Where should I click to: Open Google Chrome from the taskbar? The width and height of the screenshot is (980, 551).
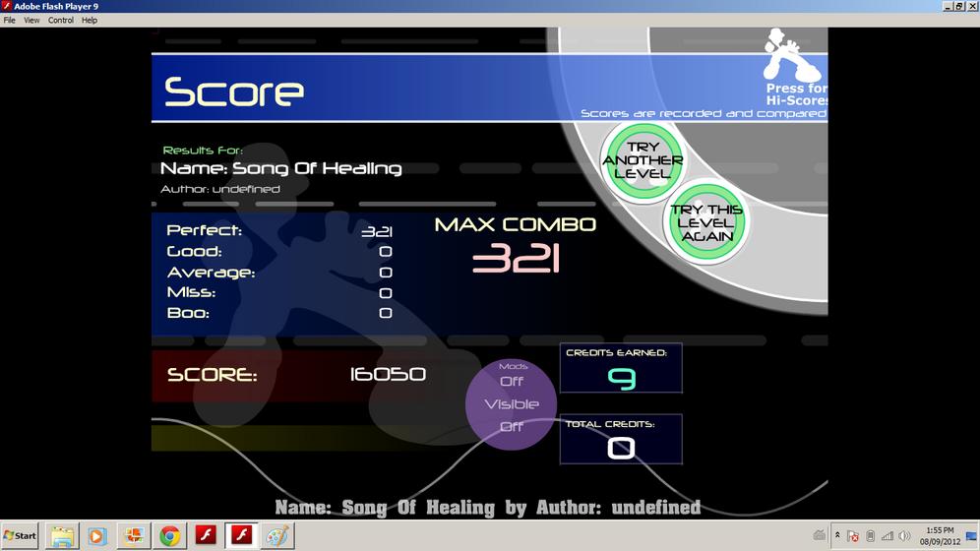(169, 536)
